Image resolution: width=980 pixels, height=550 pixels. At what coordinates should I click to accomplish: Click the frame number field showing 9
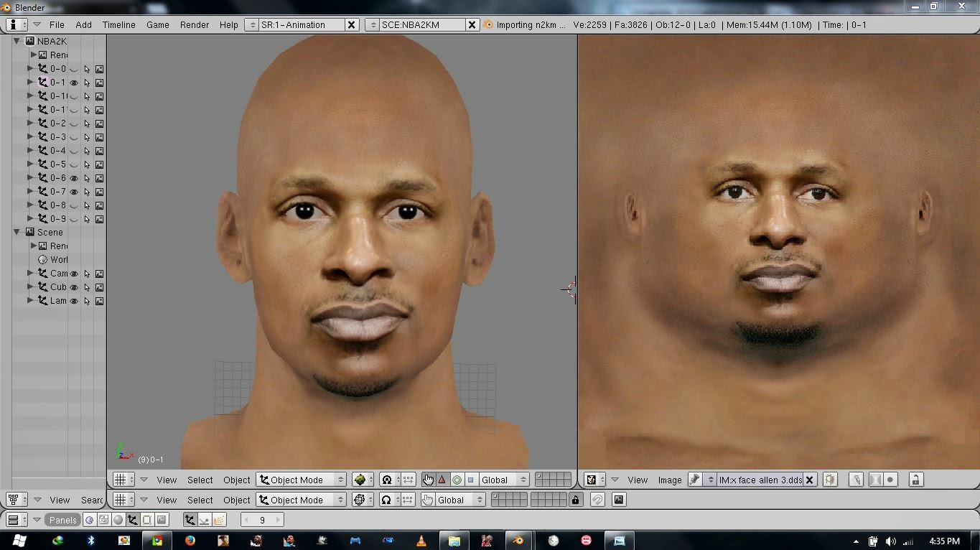[x=262, y=520]
